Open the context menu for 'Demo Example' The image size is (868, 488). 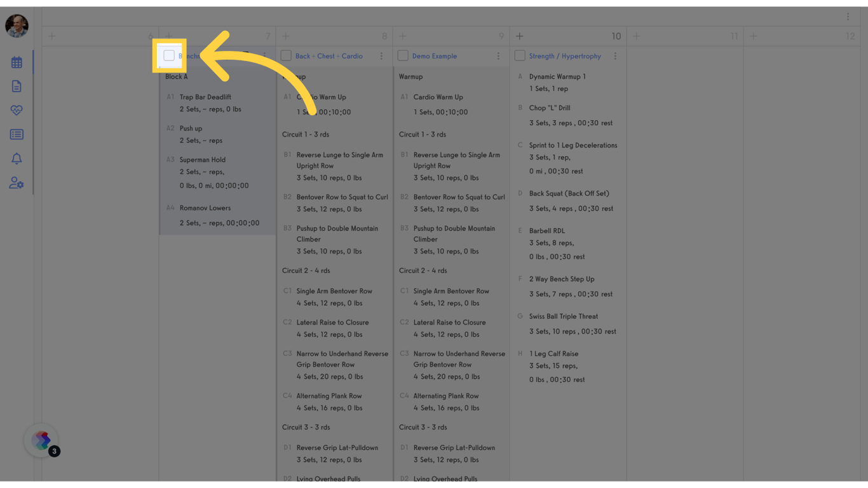pyautogui.click(x=498, y=56)
